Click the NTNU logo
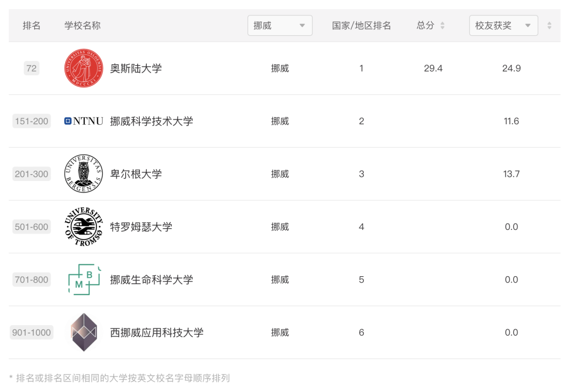Screen dimensions: 568x392 [x=84, y=121]
